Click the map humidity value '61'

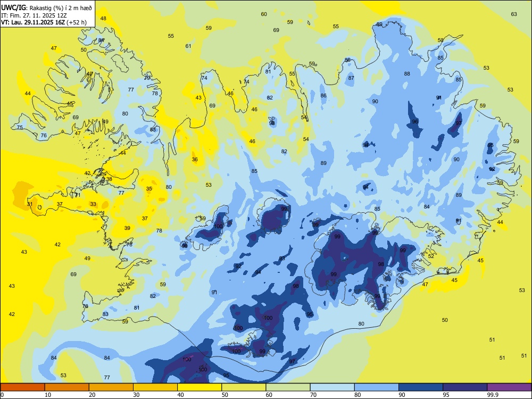pyautogui.click(x=188, y=46)
